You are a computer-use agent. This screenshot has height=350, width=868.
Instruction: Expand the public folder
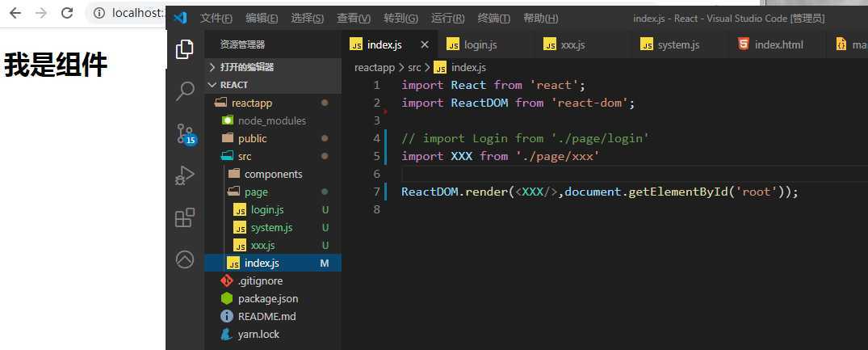pyautogui.click(x=273, y=138)
